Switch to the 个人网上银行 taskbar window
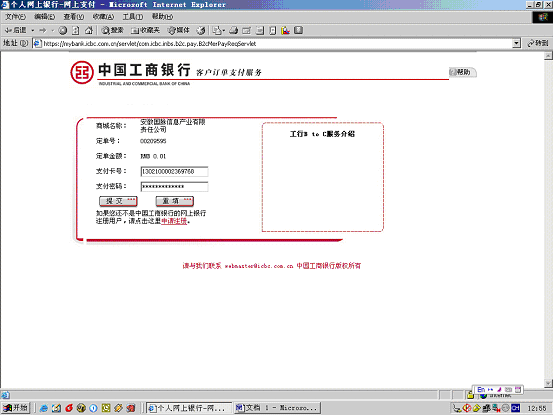The image size is (553, 415). [189, 408]
